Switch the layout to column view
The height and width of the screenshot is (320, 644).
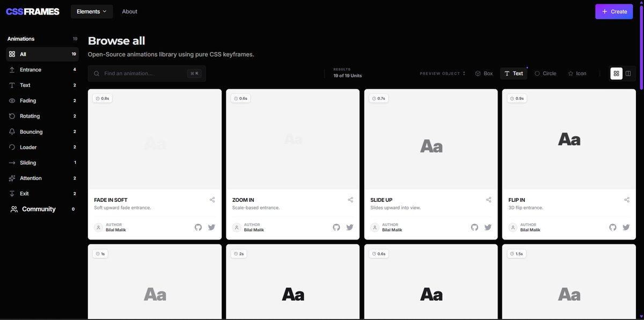point(628,73)
